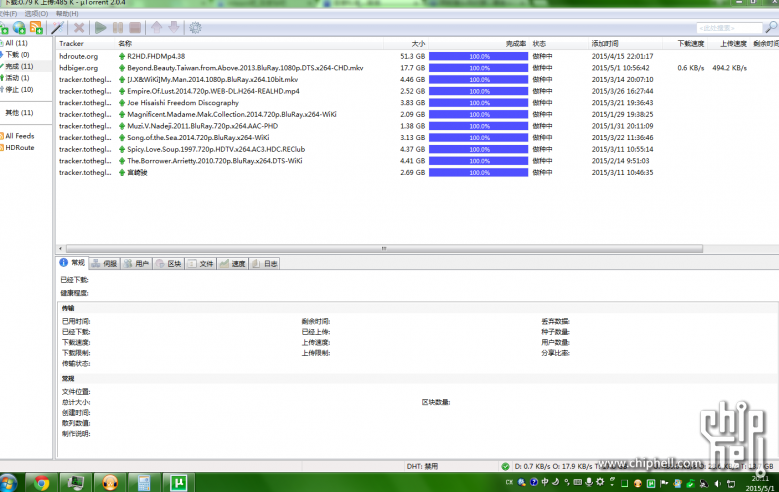This screenshot has width=779, height=492.
Task: Open the 选项(O) menu
Action: 36,14
